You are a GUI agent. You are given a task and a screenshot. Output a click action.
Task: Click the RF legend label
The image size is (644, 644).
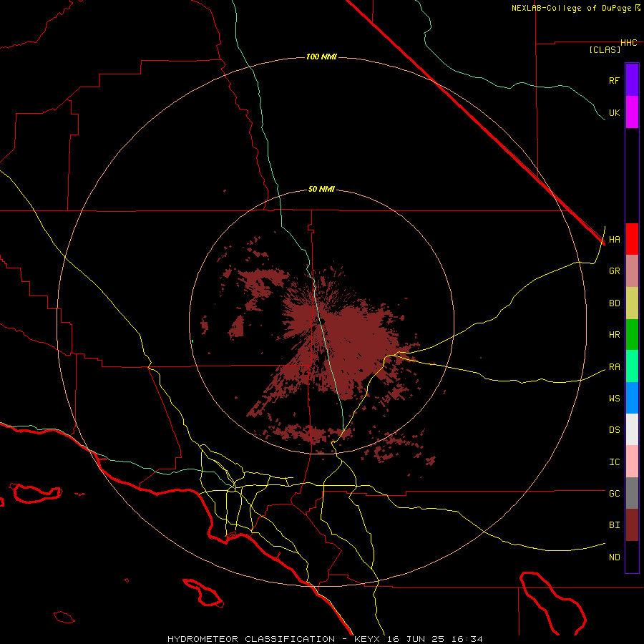(614, 80)
